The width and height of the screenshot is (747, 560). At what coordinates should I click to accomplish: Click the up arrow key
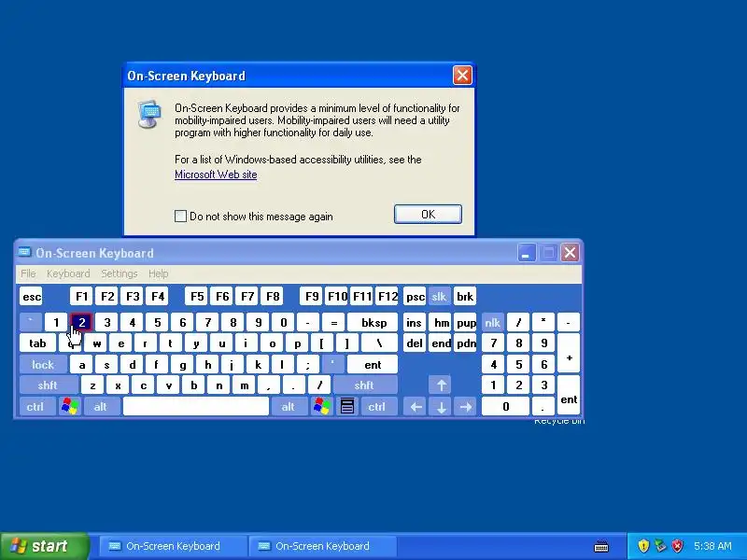tap(441, 385)
